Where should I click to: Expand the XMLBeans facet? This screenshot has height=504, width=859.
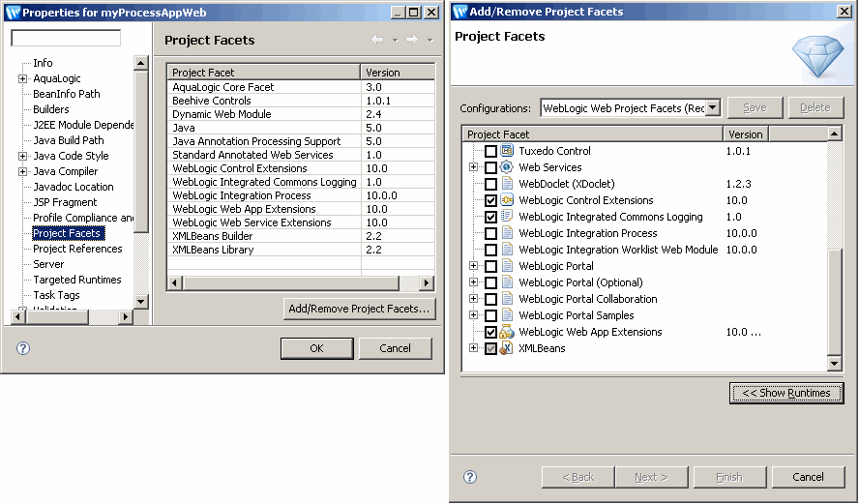[x=473, y=348]
